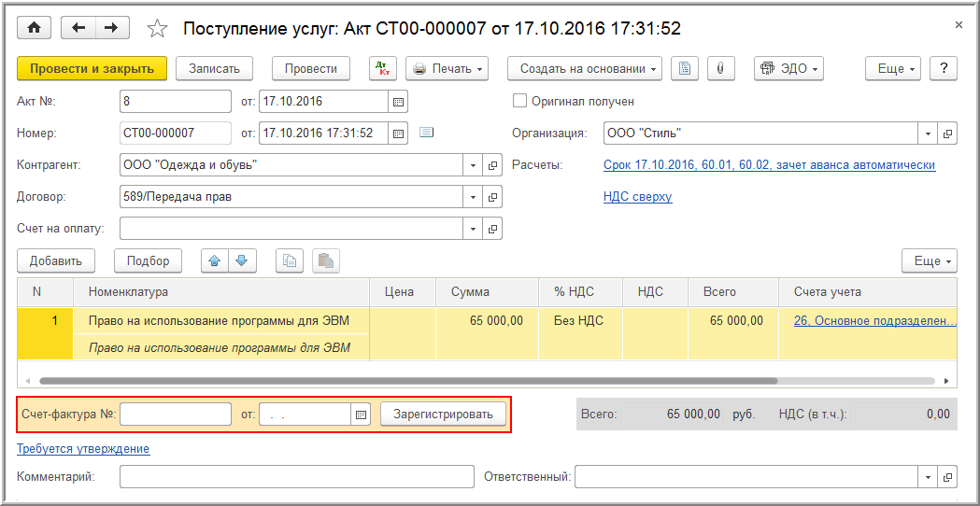Click into the Комментарий input field
The height and width of the screenshot is (506, 980).
[x=296, y=477]
